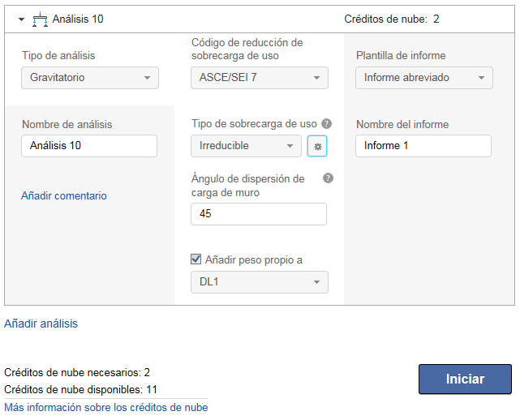The width and height of the screenshot is (520, 420).
Task: Click the Nombre de análisis text field
Action: pyautogui.click(x=89, y=146)
